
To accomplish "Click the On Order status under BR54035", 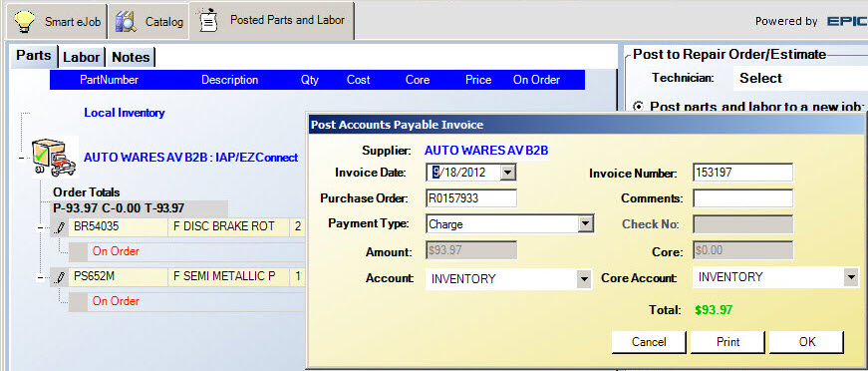I will pos(116,251).
